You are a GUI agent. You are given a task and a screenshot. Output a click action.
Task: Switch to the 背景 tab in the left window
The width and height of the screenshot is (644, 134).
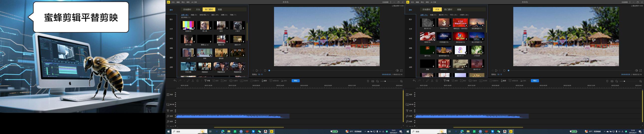click(x=220, y=9)
